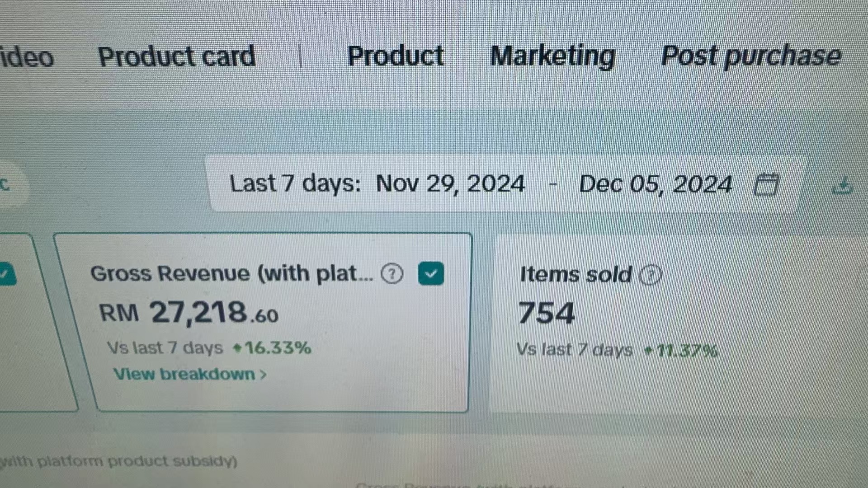Screen dimensions: 868x488
Task: Switch to the Product tab
Action: coord(396,56)
